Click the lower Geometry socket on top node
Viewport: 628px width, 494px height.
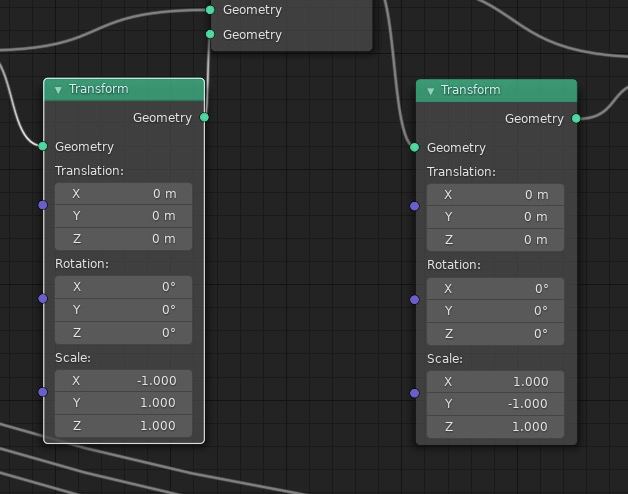210,34
